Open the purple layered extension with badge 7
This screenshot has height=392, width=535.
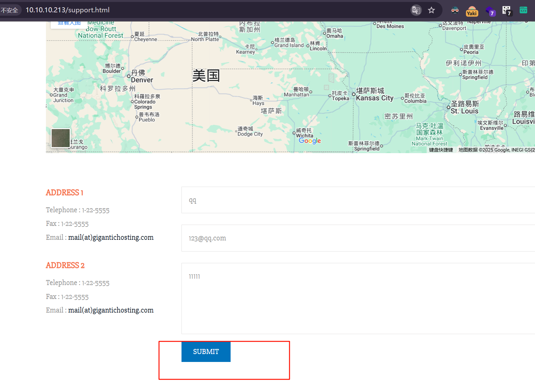tap(490, 11)
